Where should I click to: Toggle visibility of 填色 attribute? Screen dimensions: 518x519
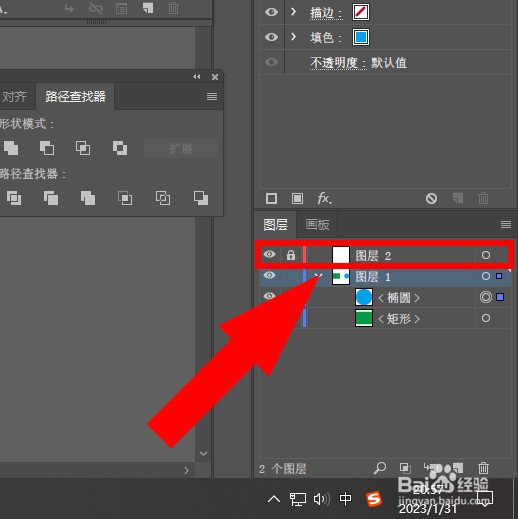(271, 37)
